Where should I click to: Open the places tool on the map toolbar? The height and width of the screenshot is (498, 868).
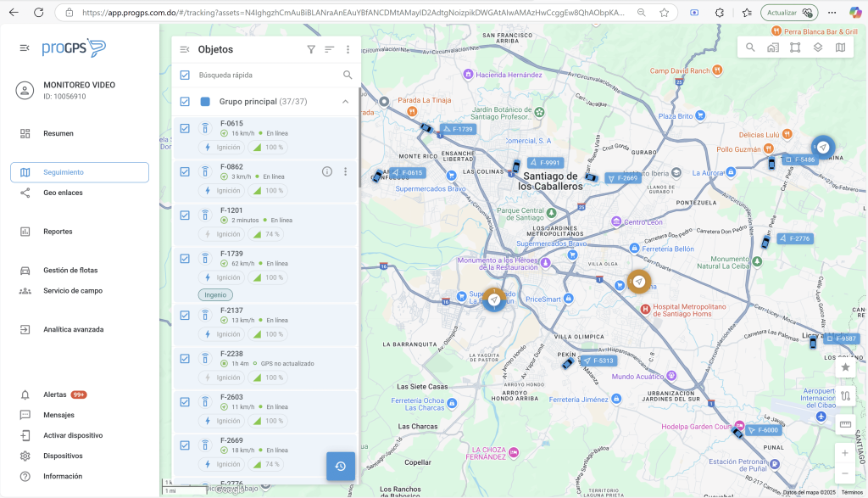point(773,48)
